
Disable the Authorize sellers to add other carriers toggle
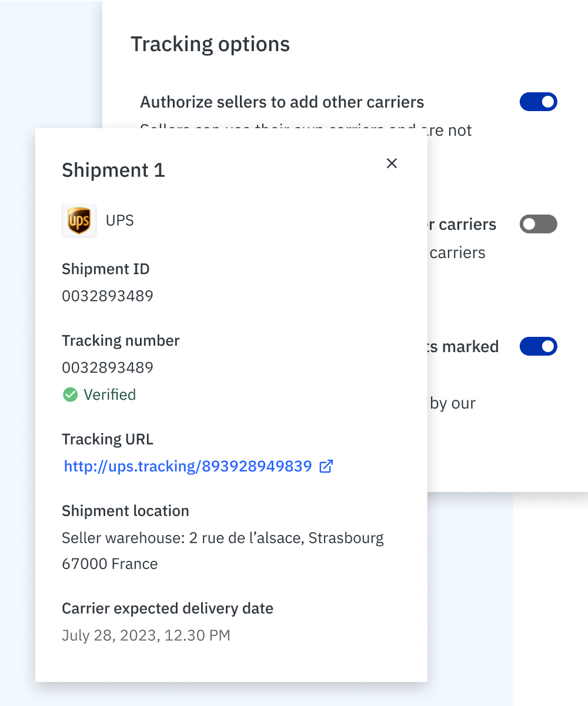click(538, 102)
